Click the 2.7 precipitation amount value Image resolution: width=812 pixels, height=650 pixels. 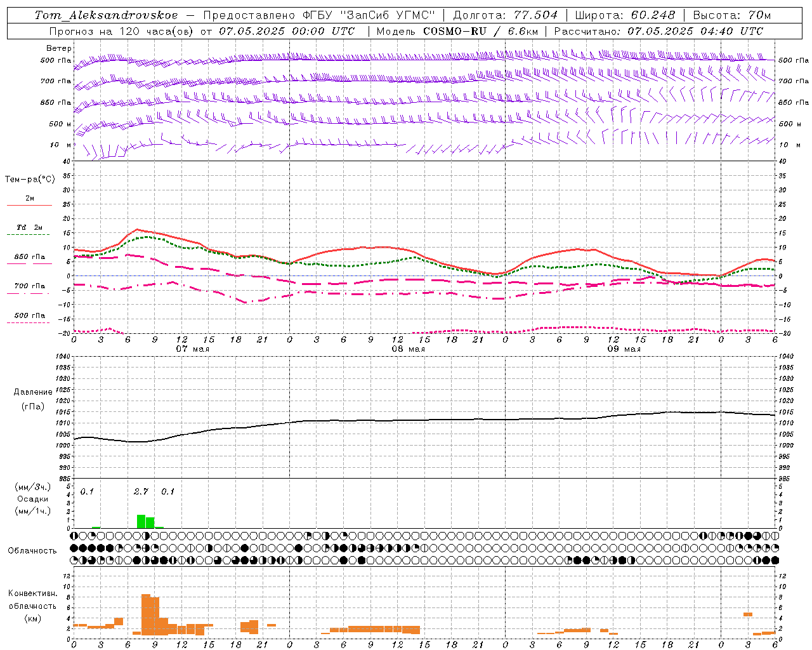[x=141, y=492]
